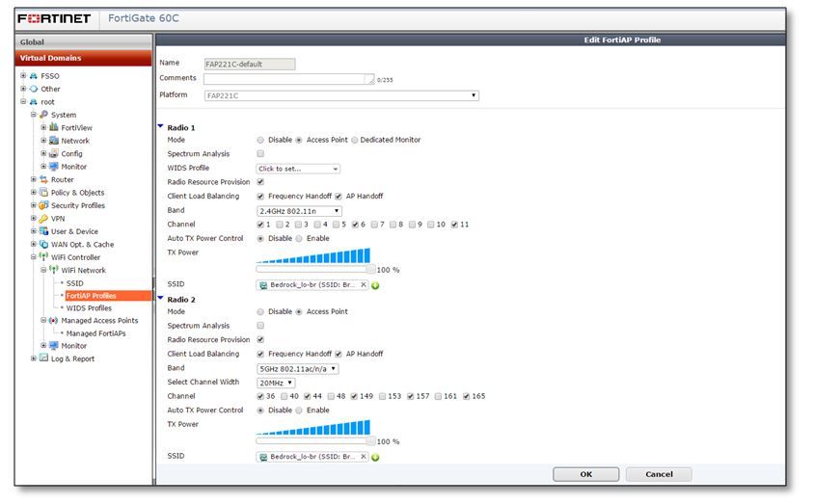Click the Policy & Objects icon
This screenshot has height=504, width=813.
(43, 192)
